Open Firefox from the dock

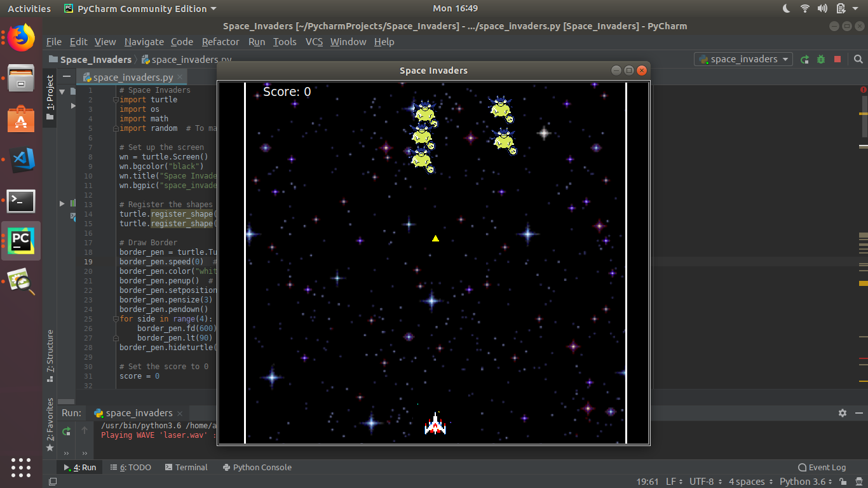click(x=22, y=38)
